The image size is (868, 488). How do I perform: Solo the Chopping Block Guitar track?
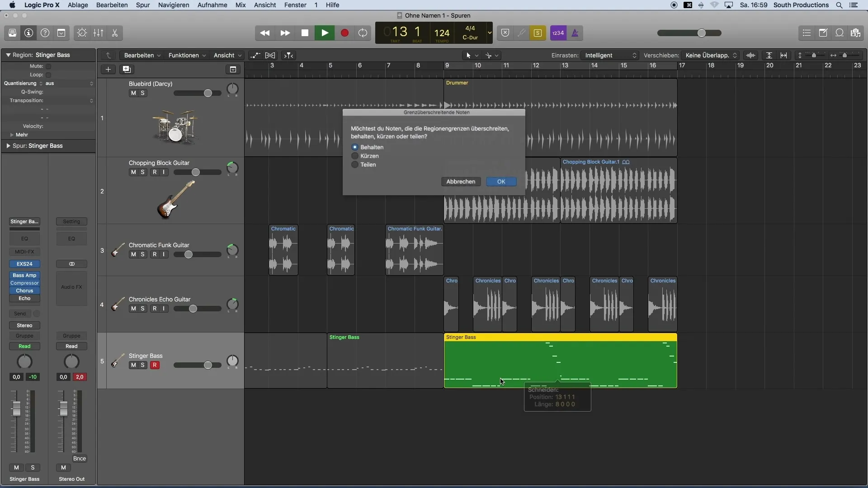[x=142, y=172]
